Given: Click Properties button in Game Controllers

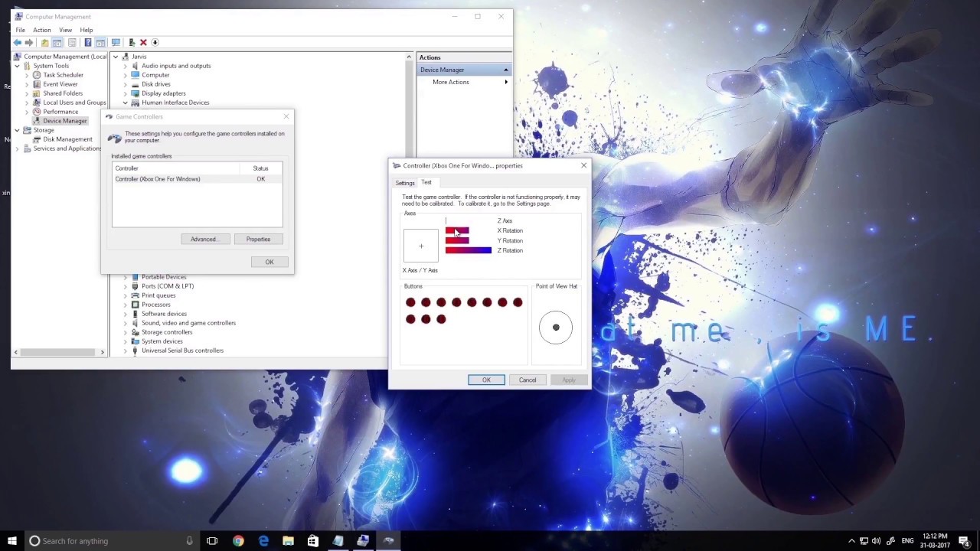Looking at the screenshot, I should coord(258,239).
